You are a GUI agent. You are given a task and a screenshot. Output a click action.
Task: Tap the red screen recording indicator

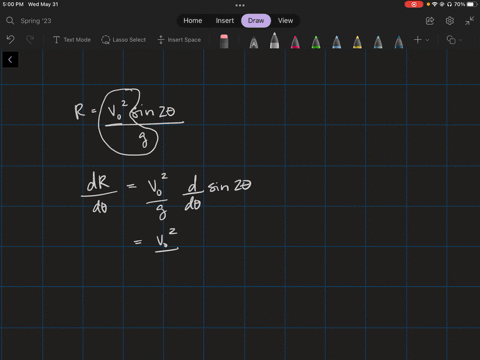tap(414, 4)
